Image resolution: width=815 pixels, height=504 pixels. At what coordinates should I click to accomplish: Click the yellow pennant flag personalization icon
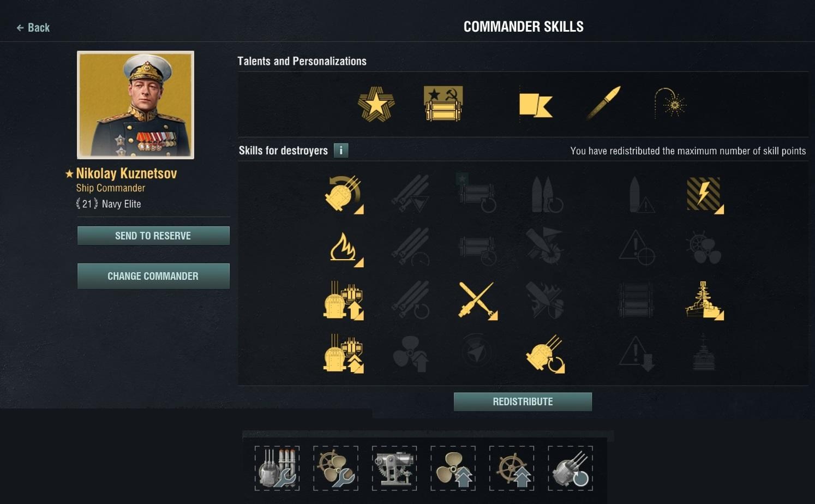[x=536, y=105]
